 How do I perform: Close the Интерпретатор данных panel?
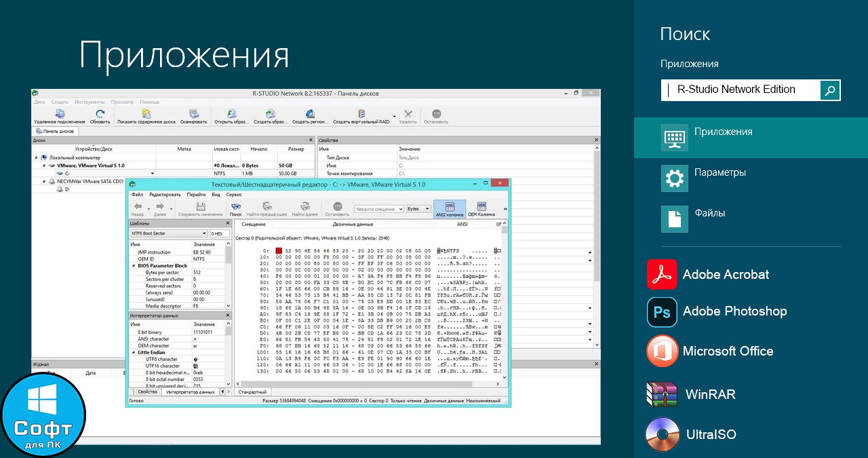point(229,316)
